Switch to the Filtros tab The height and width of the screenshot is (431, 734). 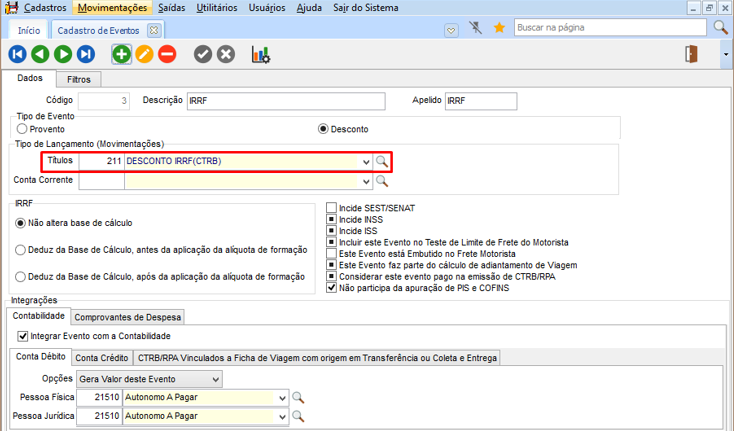tap(79, 79)
